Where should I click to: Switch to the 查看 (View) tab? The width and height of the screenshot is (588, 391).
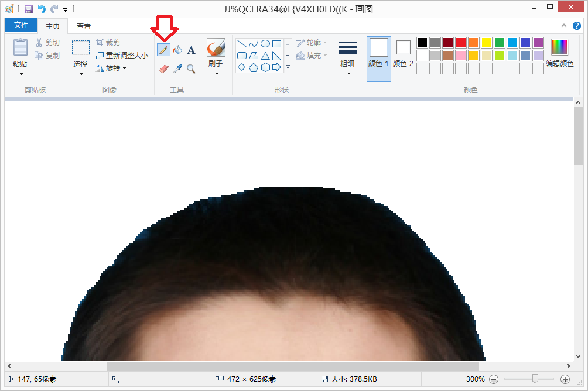[84, 26]
